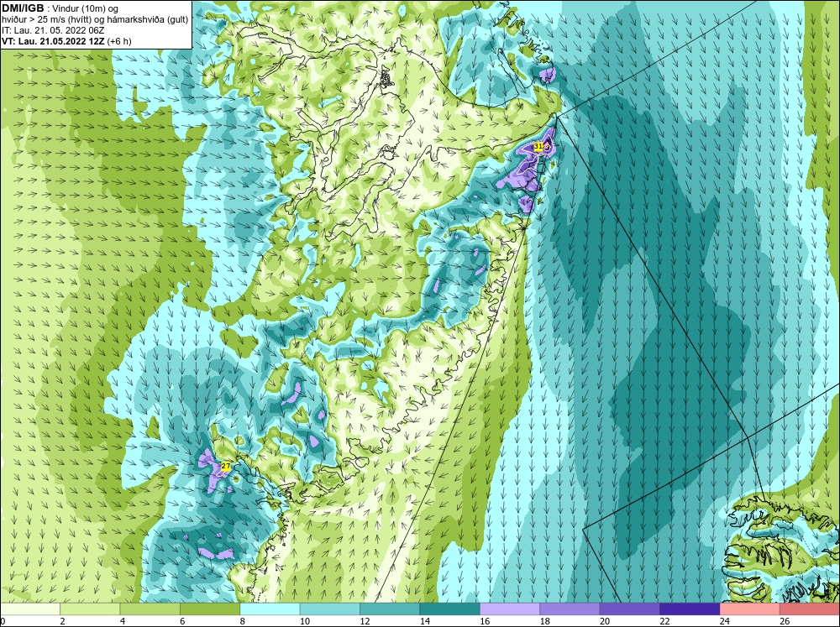
Task: Select the light green 2–4 m/s legend swatch
Action: [x=90, y=609]
